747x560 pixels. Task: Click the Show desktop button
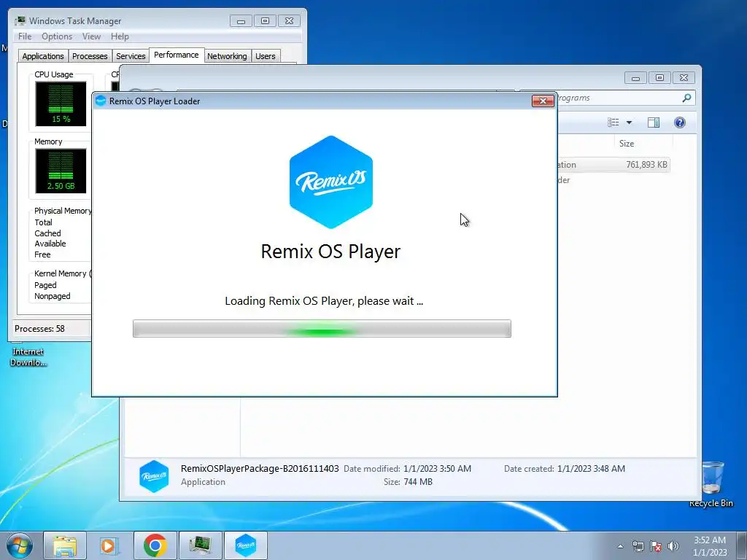pyautogui.click(x=742, y=545)
